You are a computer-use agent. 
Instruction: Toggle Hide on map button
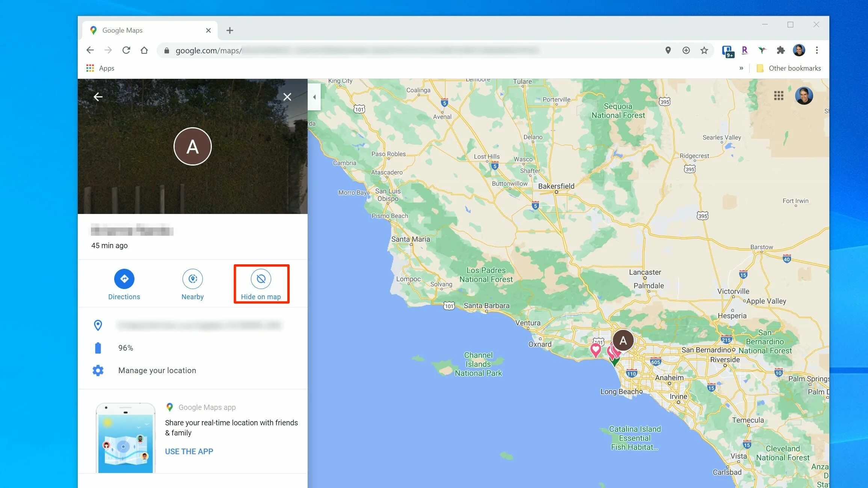[261, 279]
